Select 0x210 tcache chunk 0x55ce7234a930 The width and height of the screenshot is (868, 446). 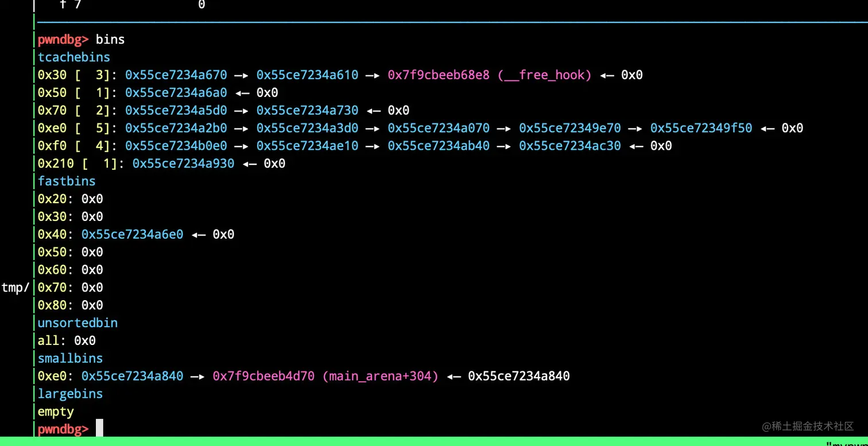click(184, 164)
